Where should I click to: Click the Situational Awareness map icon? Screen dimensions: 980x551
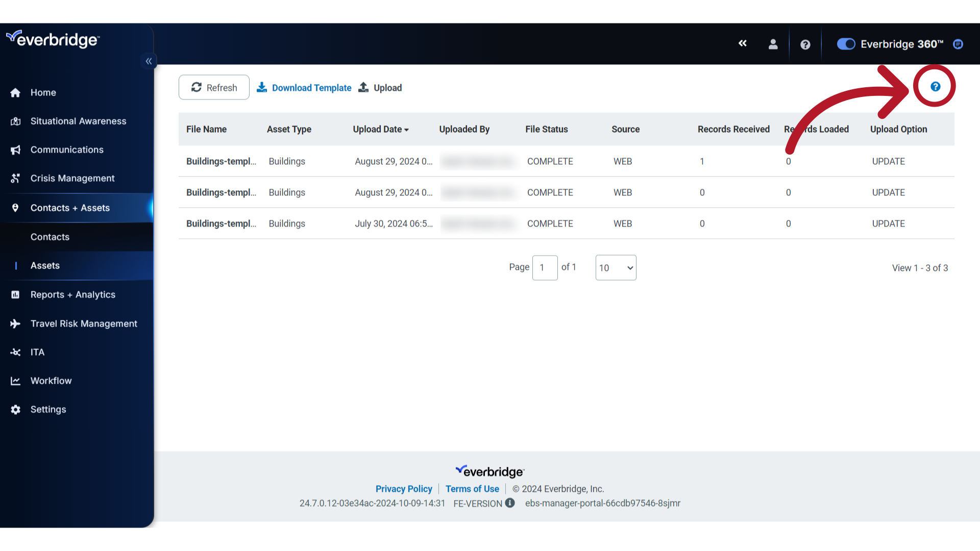click(x=15, y=121)
